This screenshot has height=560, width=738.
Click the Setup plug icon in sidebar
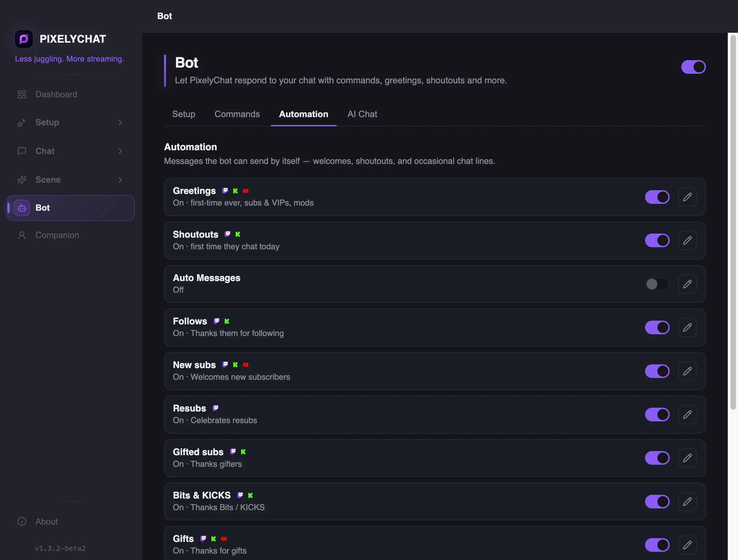tap(22, 123)
